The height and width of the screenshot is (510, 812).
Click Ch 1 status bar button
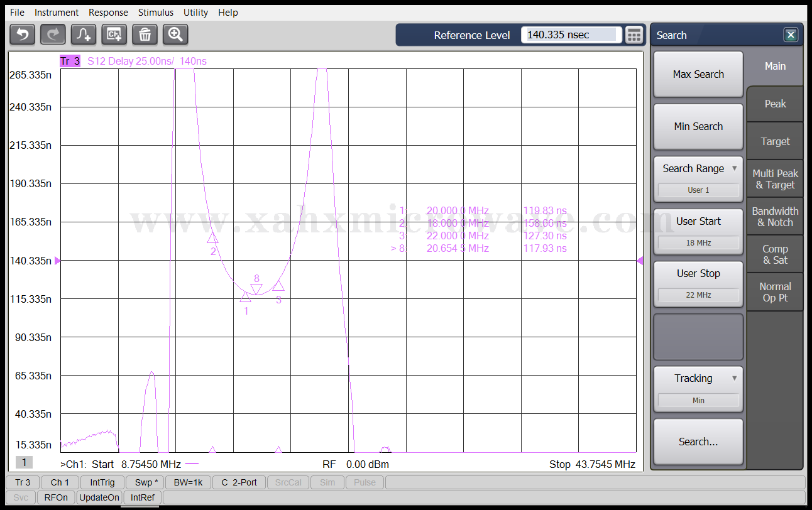point(60,482)
